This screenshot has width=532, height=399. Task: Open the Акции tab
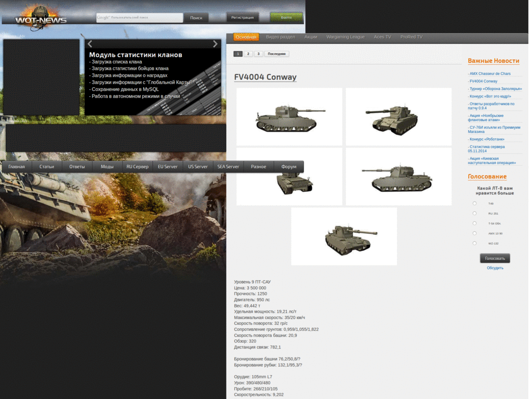(x=311, y=37)
